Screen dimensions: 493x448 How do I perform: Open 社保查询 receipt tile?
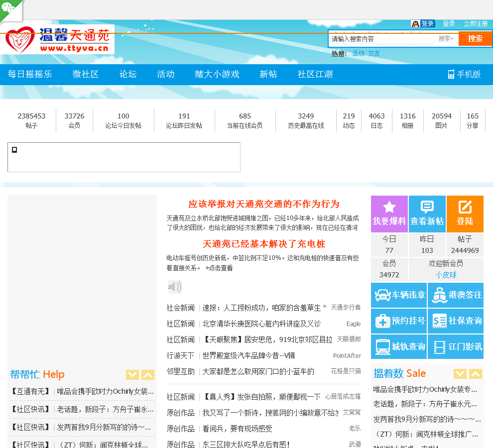[x=456, y=321]
